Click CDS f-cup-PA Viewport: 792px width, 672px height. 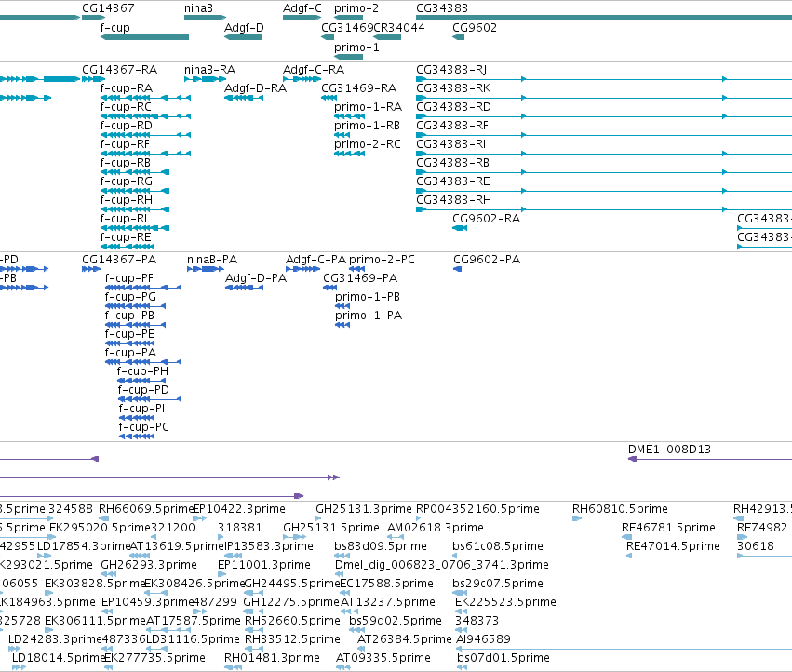130,354
